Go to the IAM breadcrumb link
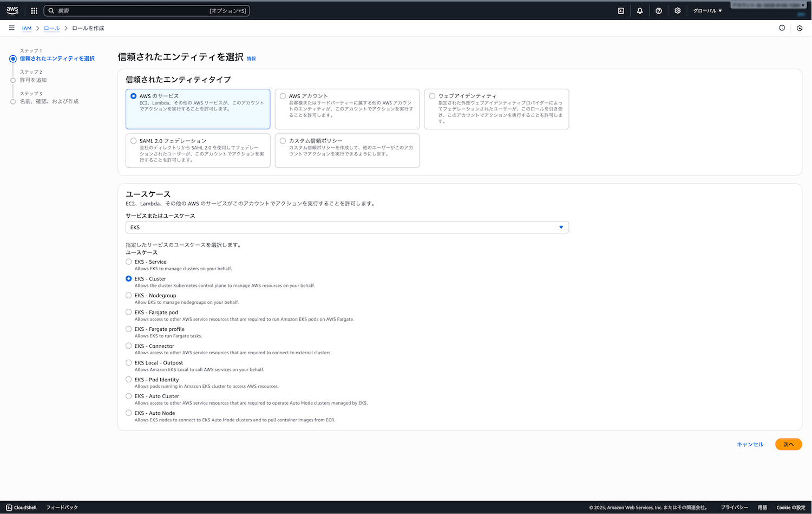The width and height of the screenshot is (812, 514). click(27, 28)
